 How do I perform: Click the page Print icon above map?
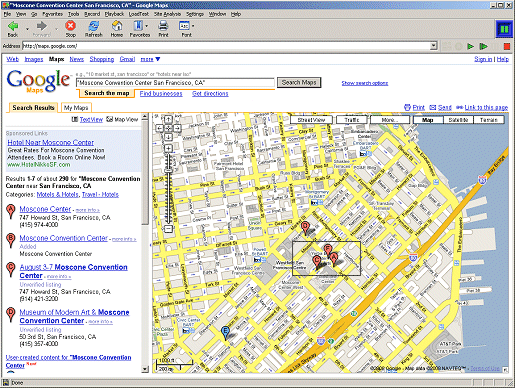click(x=407, y=107)
